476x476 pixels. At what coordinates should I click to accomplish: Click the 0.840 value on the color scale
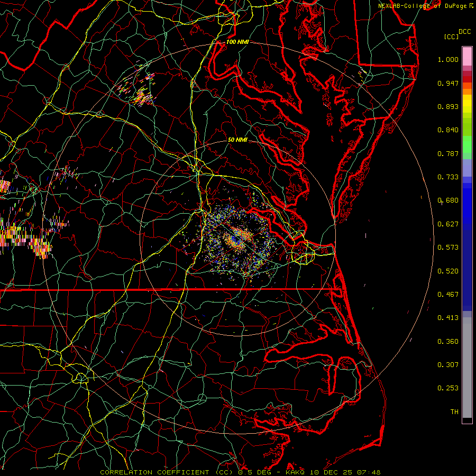(x=448, y=130)
